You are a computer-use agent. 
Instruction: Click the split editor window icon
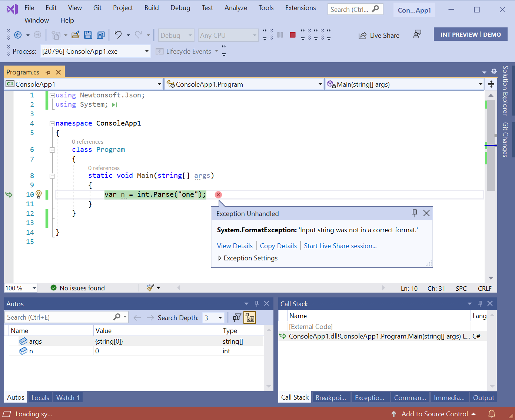point(491,84)
